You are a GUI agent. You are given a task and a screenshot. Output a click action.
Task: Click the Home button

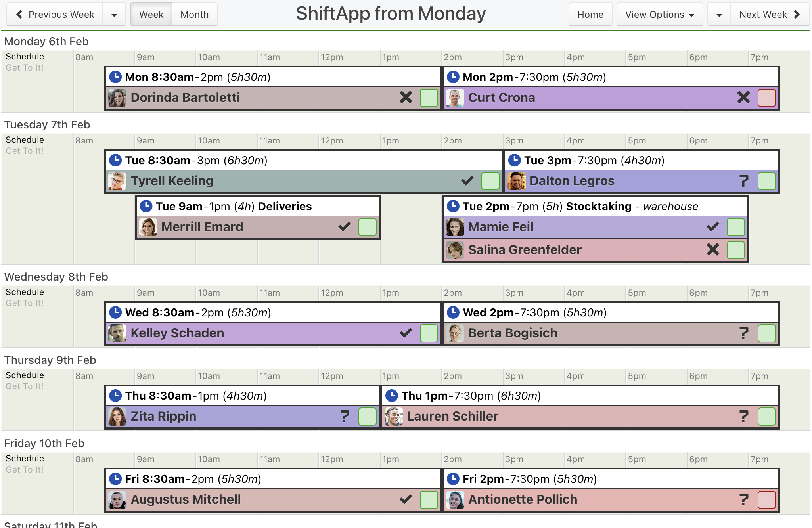point(590,15)
